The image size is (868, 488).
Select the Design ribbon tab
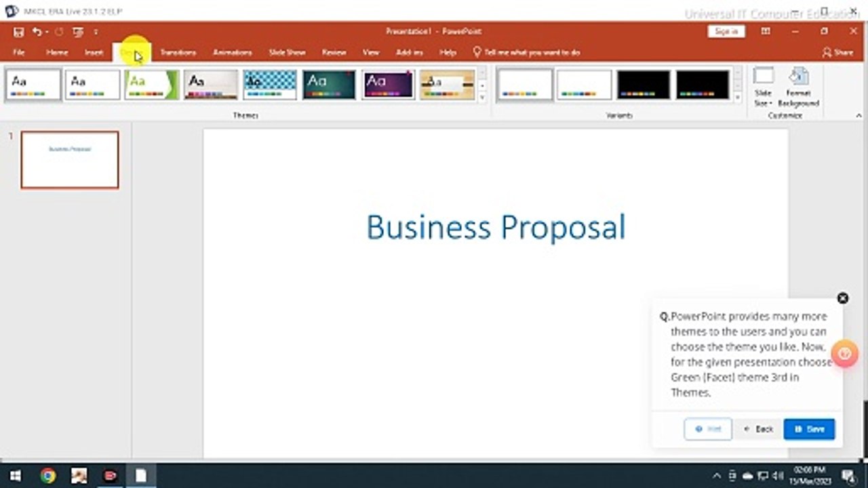click(x=132, y=52)
